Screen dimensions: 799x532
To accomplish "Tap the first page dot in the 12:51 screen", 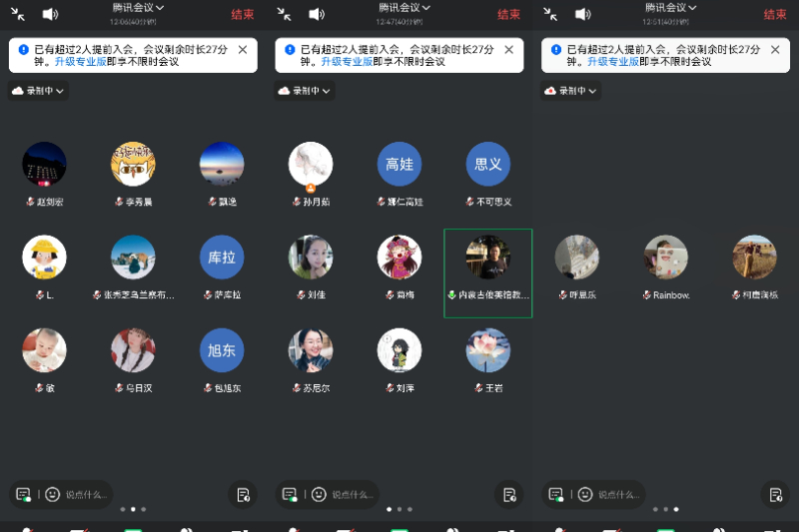I will click(655, 509).
